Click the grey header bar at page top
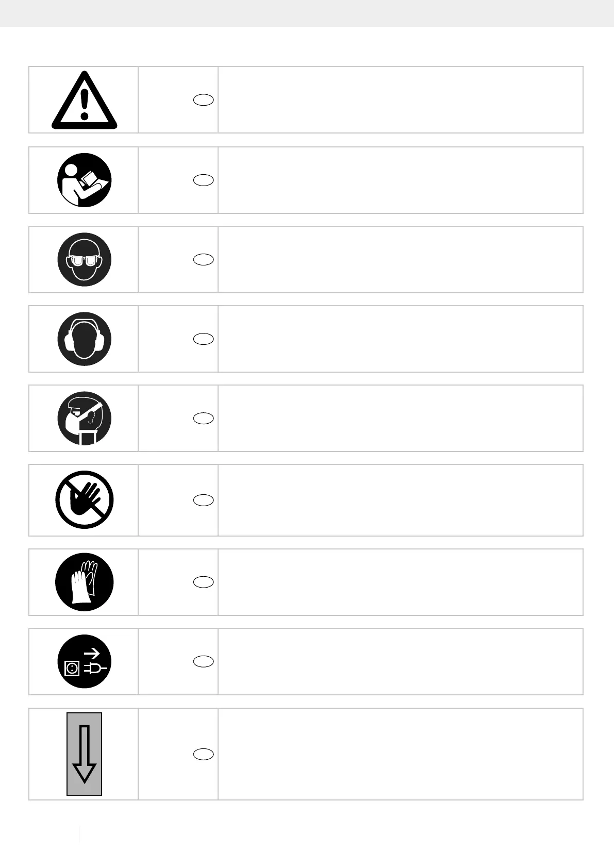Screen dimensions: 614x868 pyautogui.click(x=307, y=13)
